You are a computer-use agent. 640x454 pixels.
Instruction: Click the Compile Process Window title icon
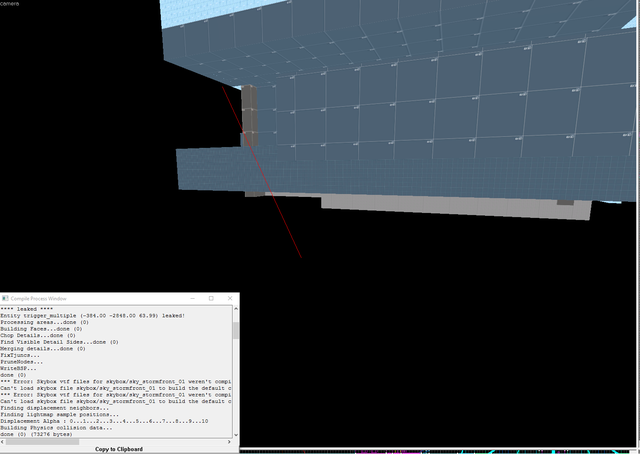(5, 298)
